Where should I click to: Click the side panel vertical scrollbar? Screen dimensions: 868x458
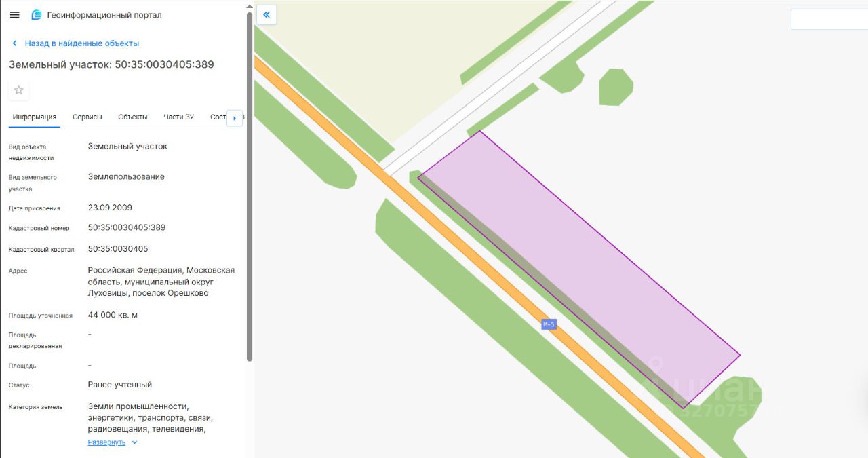point(250,187)
